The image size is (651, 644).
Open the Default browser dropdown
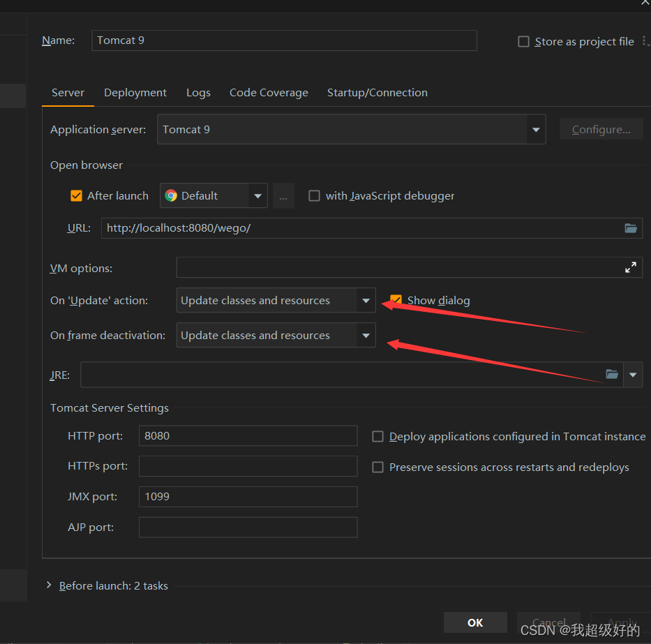pyautogui.click(x=214, y=195)
